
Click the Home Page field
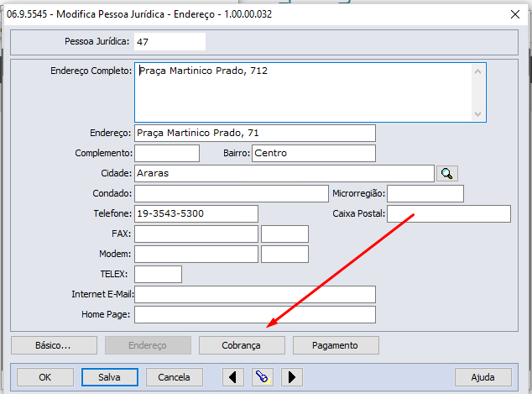click(255, 314)
